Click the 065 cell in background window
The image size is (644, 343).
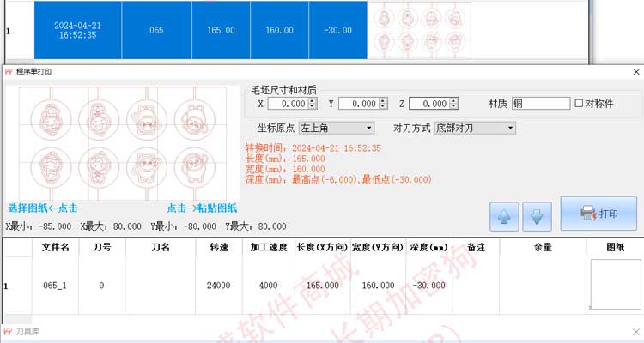[156, 30]
